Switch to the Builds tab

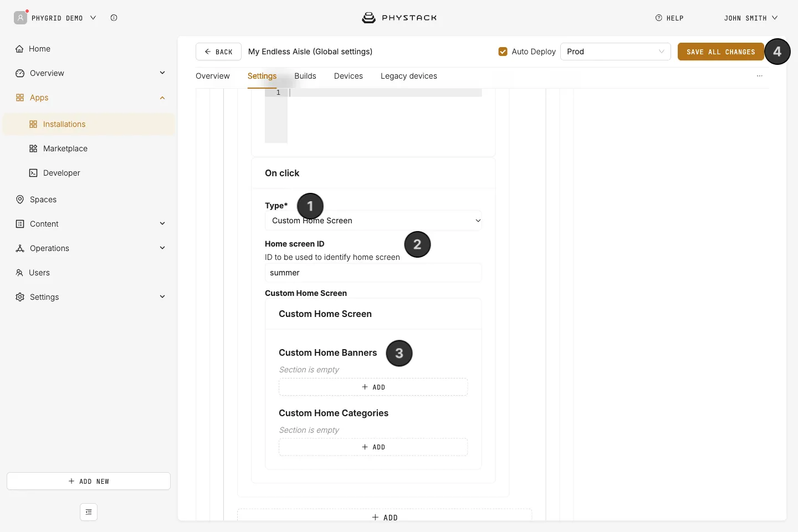pos(305,76)
